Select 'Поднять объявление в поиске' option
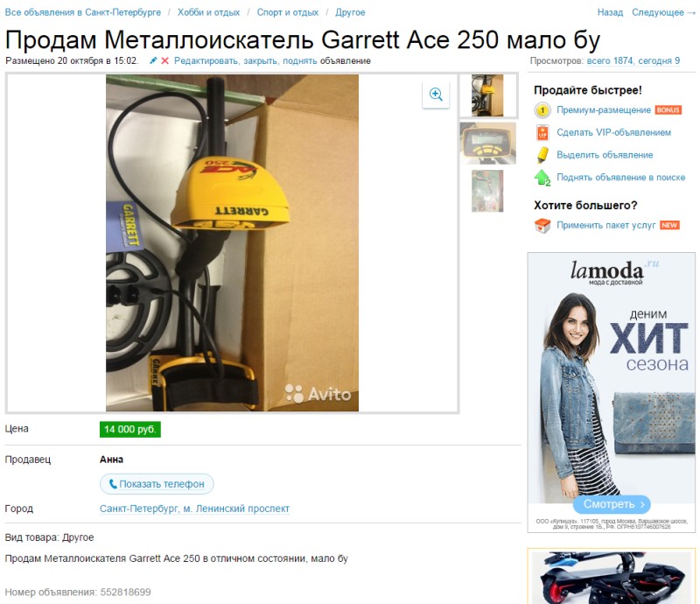 [x=620, y=178]
